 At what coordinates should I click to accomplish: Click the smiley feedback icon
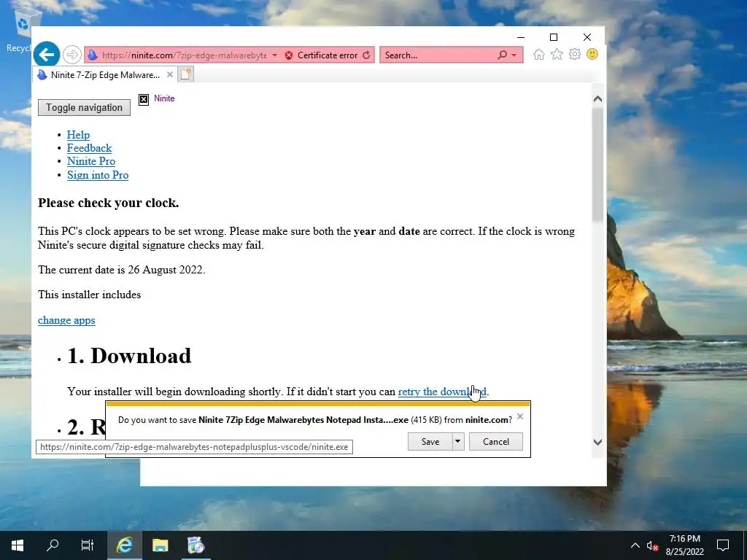pos(592,54)
